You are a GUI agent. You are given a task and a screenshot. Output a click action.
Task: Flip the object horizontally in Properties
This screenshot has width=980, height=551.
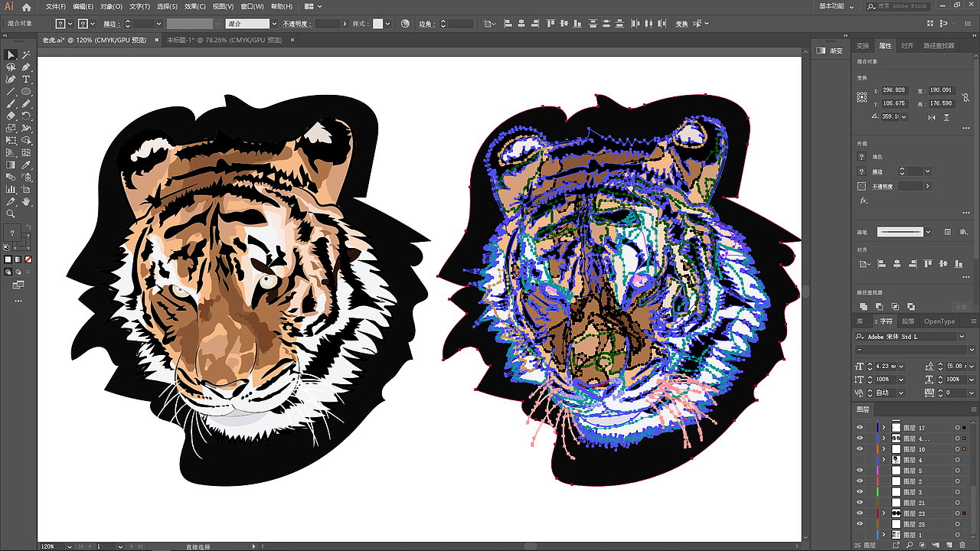coord(931,117)
